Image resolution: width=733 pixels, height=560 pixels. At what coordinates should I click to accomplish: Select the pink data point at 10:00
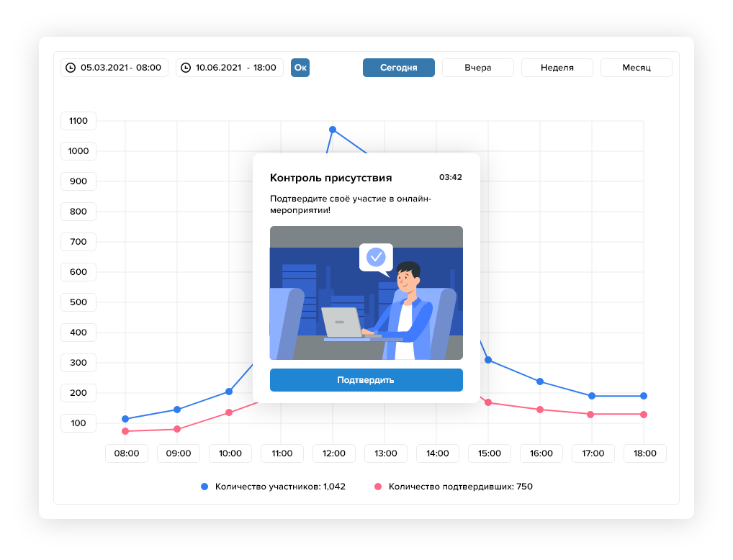click(x=229, y=412)
